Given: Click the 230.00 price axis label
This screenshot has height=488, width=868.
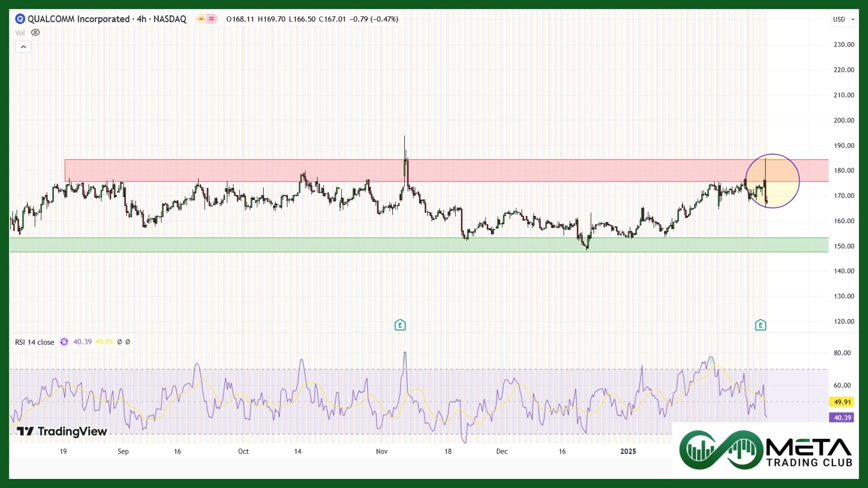Looking at the screenshot, I should pyautogui.click(x=844, y=44).
